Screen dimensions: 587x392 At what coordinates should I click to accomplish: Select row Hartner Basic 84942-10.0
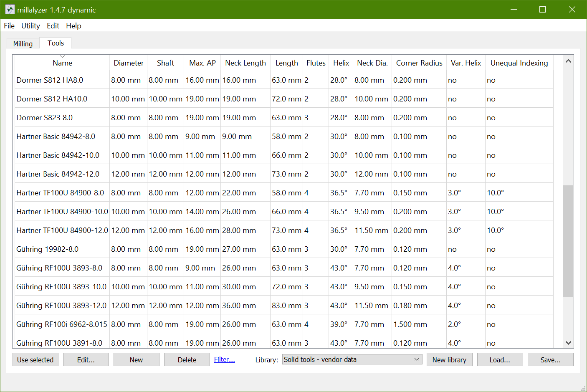coord(284,155)
